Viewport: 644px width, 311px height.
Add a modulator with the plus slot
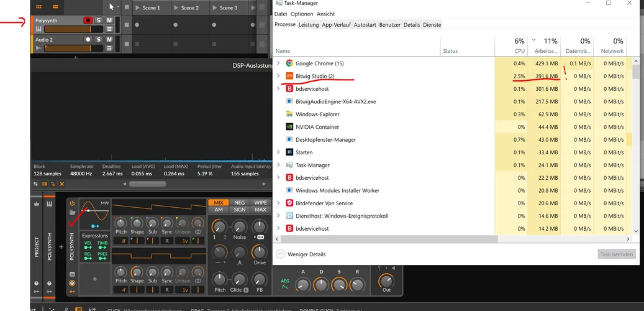pos(95,279)
